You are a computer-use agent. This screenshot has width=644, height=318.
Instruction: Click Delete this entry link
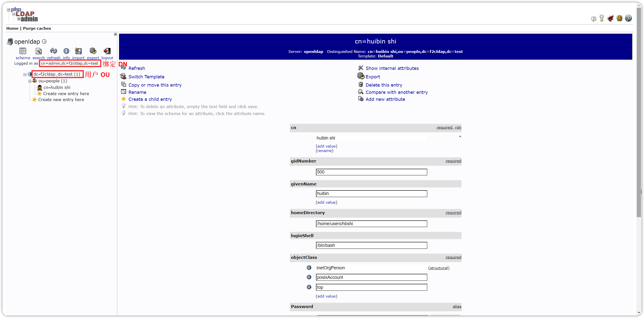click(384, 85)
